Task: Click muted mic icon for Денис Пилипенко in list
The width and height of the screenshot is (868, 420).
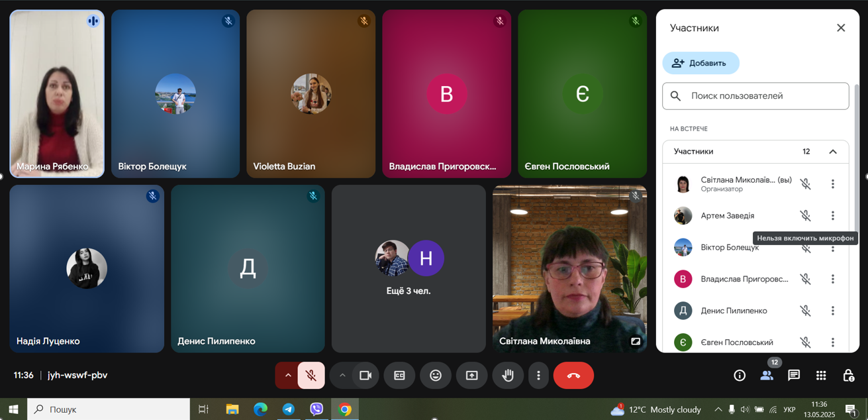Action: (805, 311)
